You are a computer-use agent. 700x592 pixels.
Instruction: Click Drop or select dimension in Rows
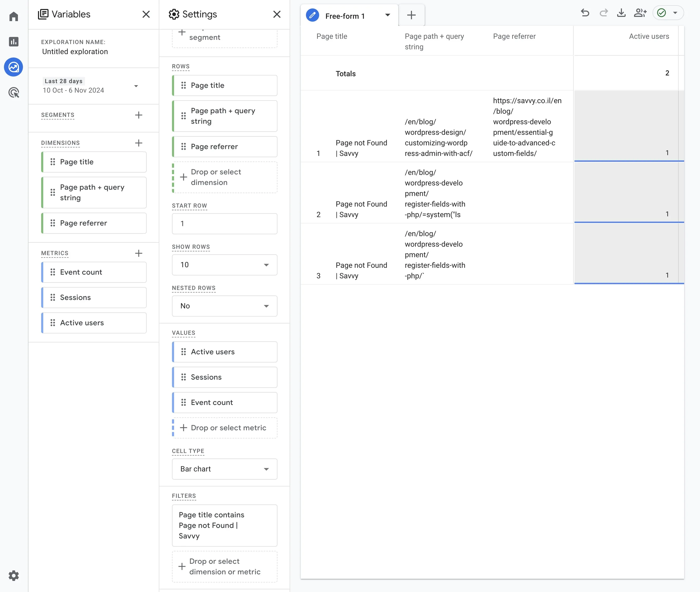click(224, 177)
